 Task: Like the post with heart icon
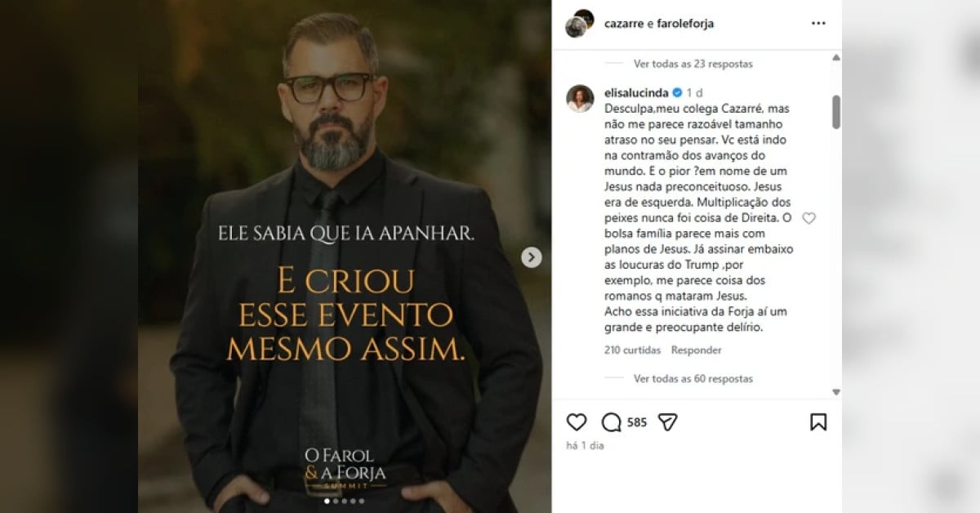577,422
